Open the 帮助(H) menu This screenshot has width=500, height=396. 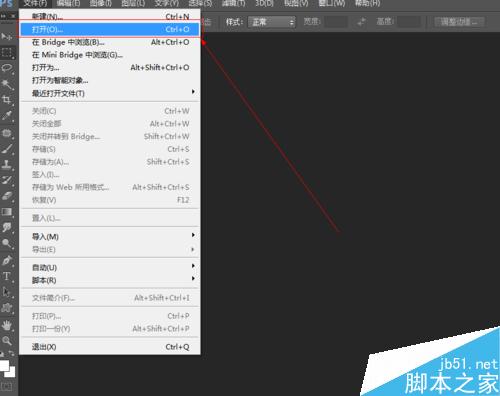[367, 3]
